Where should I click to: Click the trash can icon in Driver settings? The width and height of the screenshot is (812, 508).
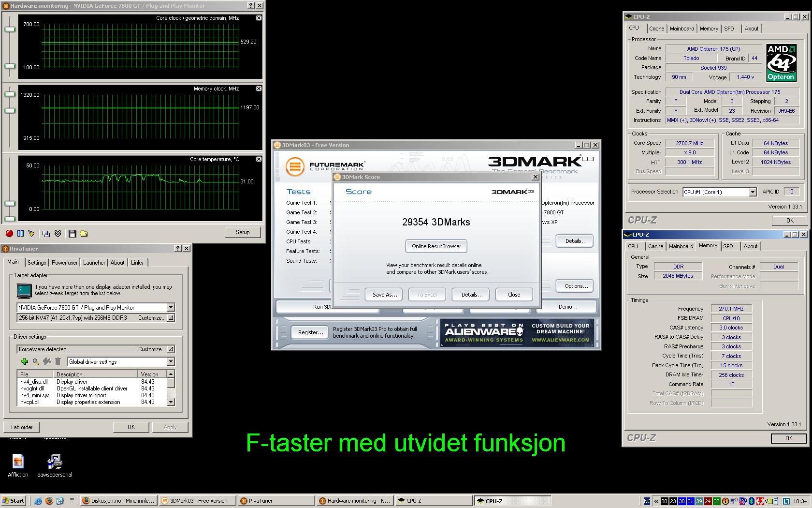click(x=58, y=361)
